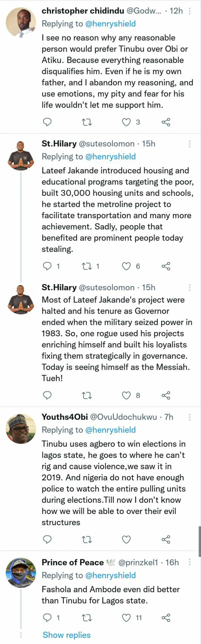The width and height of the screenshot is (201, 644).
Task: Open more options on christopher chidindu's tweet
Action: tap(190, 11)
